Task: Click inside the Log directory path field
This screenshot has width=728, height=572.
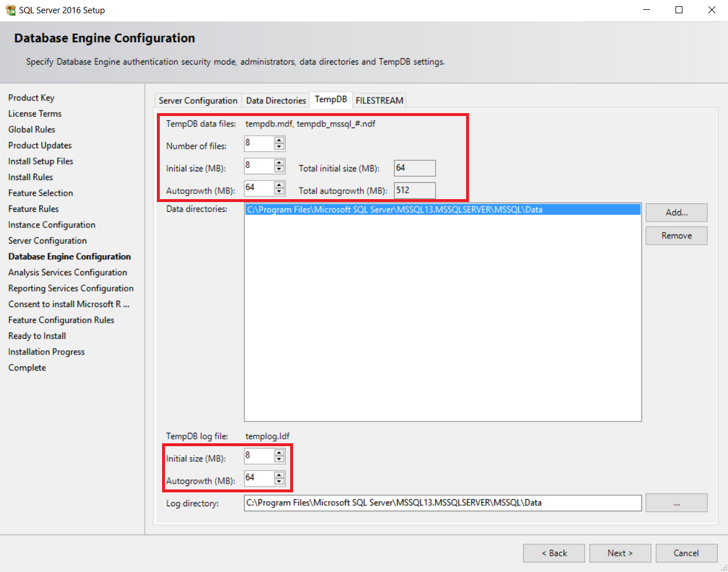Action: coord(404,503)
